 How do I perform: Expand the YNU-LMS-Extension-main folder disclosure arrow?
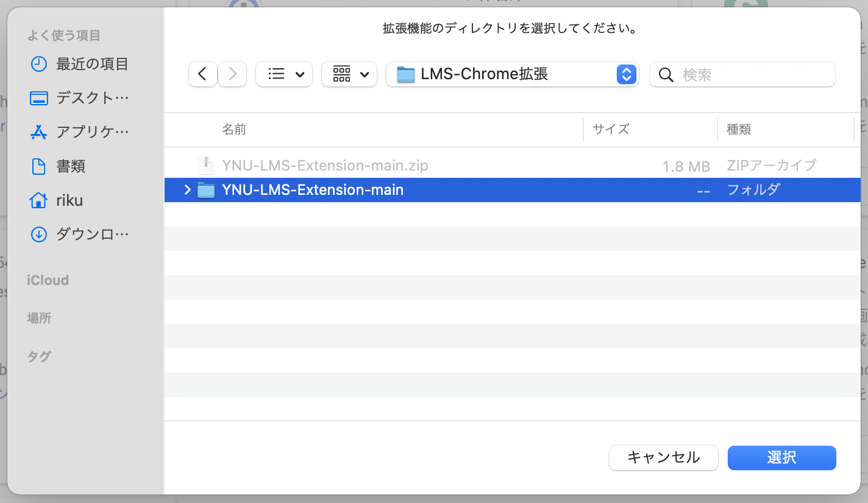[x=188, y=190]
